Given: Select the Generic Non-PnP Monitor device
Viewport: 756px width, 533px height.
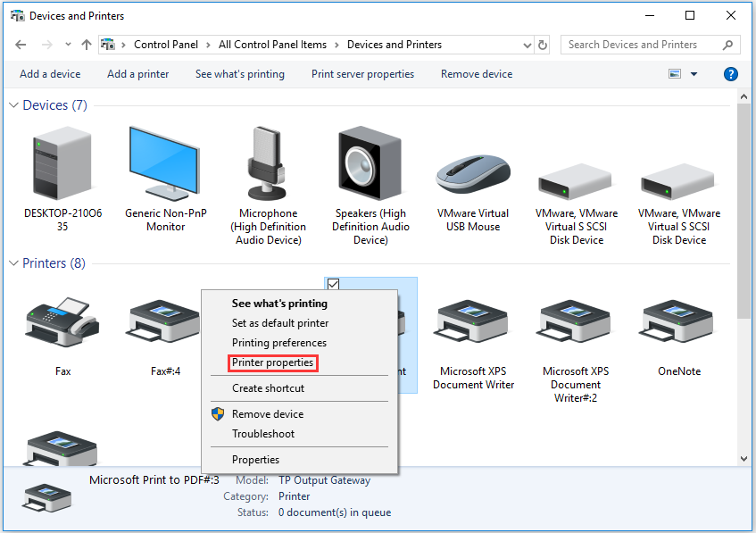Looking at the screenshot, I should (164, 165).
